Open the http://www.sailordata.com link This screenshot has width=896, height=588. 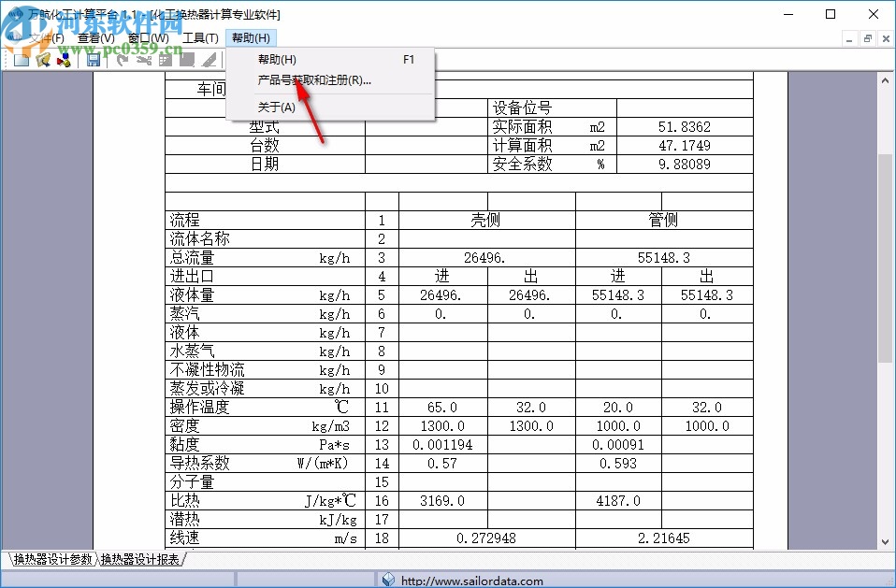[472, 581]
